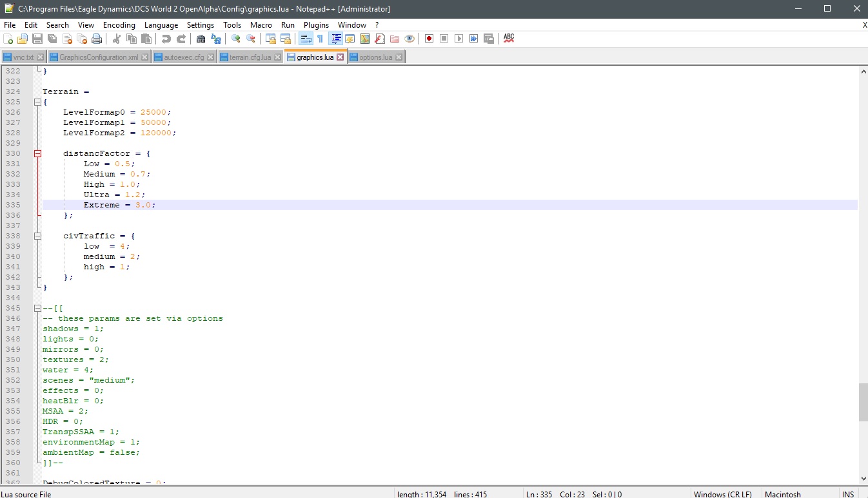868x498 pixels.
Task: Click the vertical scrollbar thumb
Action: point(863,402)
